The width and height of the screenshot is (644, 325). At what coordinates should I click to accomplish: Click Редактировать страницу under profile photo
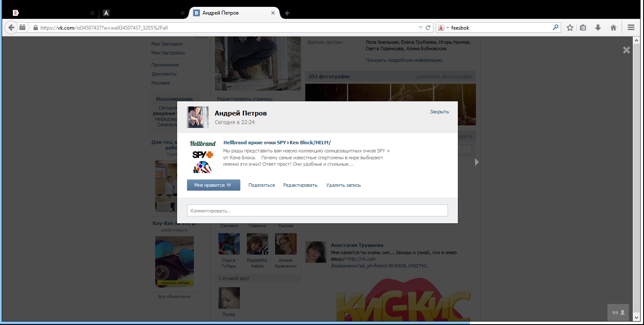[x=245, y=98]
